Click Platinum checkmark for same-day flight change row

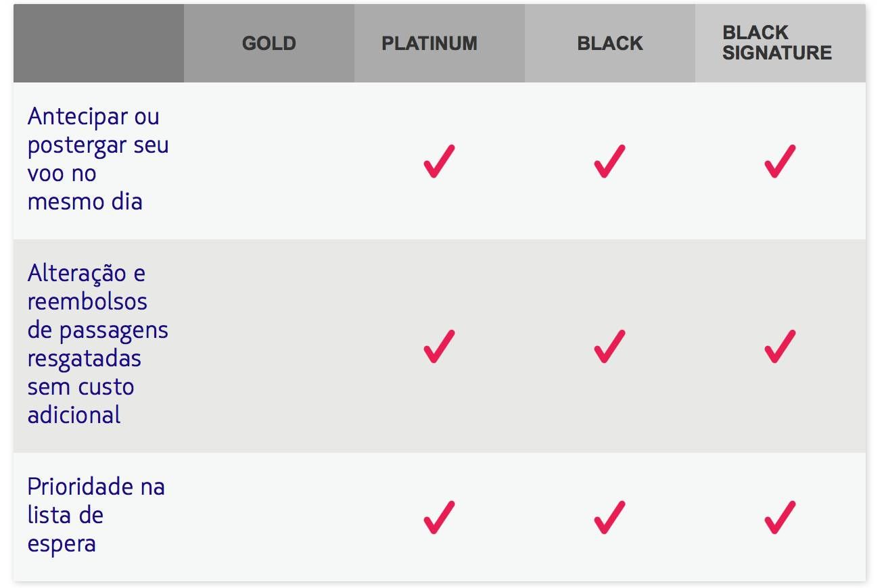click(x=439, y=161)
